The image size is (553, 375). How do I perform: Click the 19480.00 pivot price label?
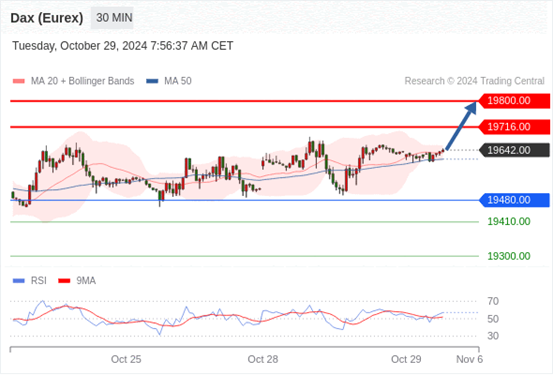[x=514, y=200]
